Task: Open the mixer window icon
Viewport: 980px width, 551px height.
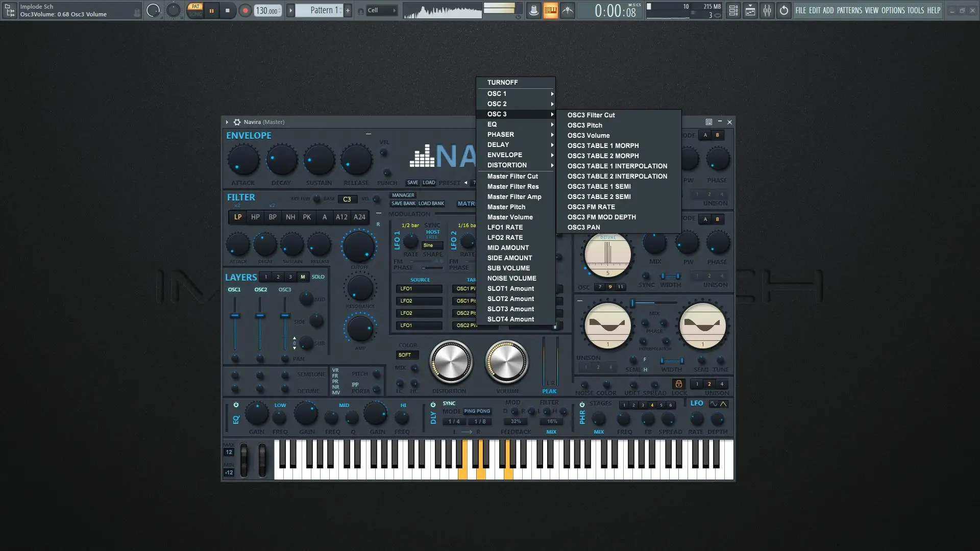Action: 767,10
